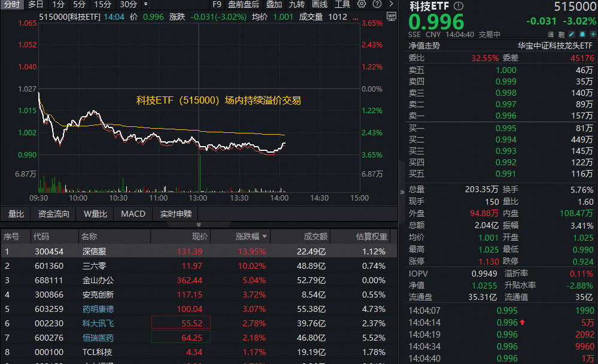
Task: Enable 盘前盘后 pre/post market display
Action: pos(244,5)
